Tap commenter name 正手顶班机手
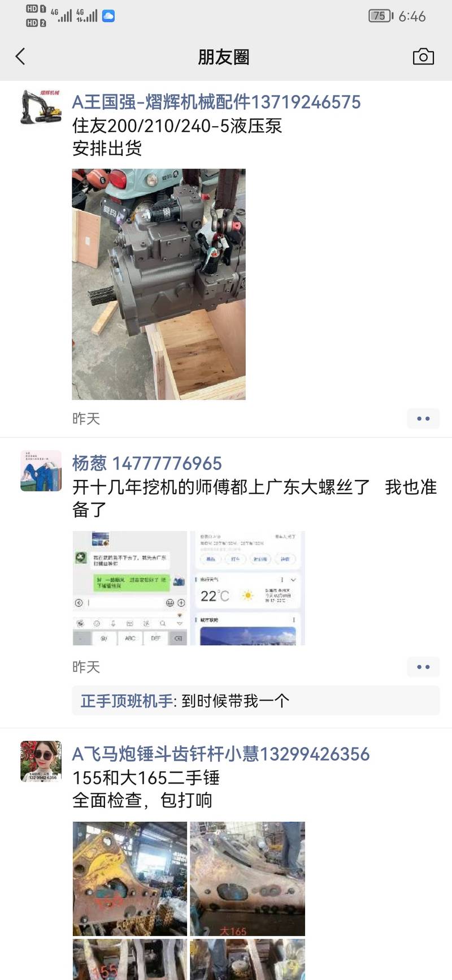452x980 pixels. pos(127,701)
